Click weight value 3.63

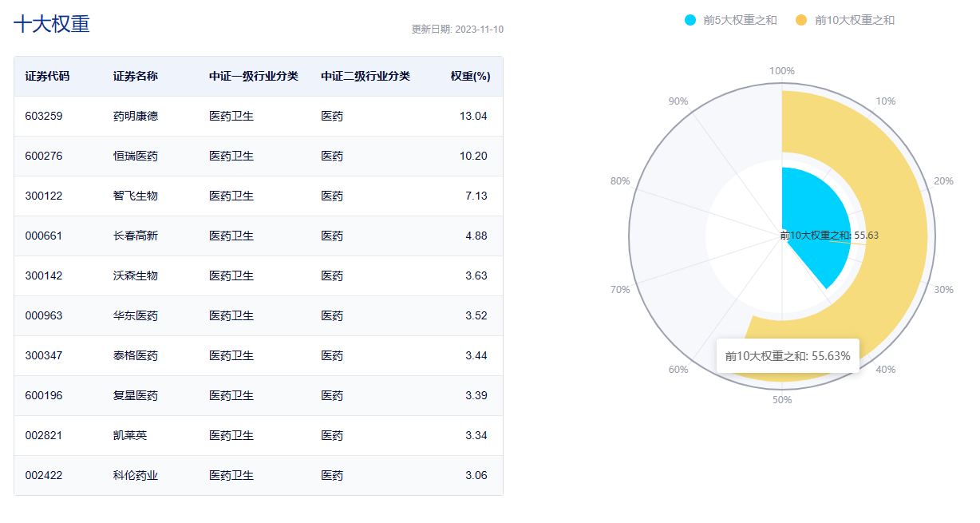476,275
